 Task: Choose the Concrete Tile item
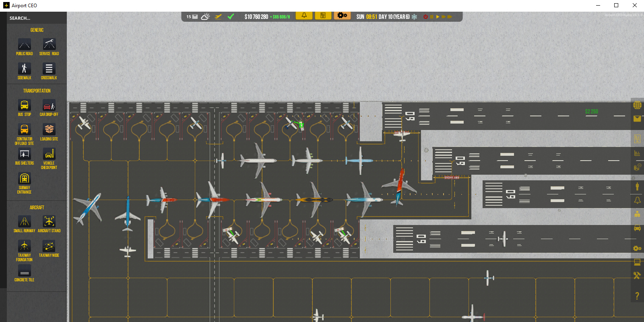24,271
